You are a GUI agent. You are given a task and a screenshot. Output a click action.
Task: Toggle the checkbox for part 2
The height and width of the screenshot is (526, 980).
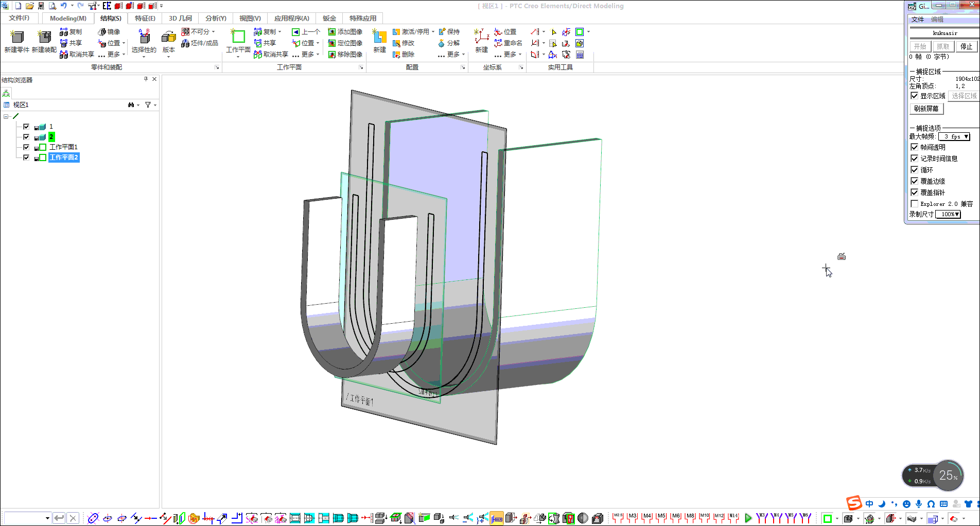click(x=26, y=137)
